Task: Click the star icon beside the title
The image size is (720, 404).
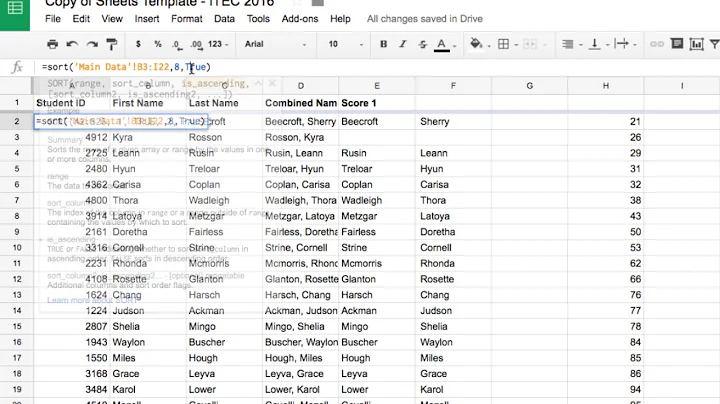Action: 297,3
